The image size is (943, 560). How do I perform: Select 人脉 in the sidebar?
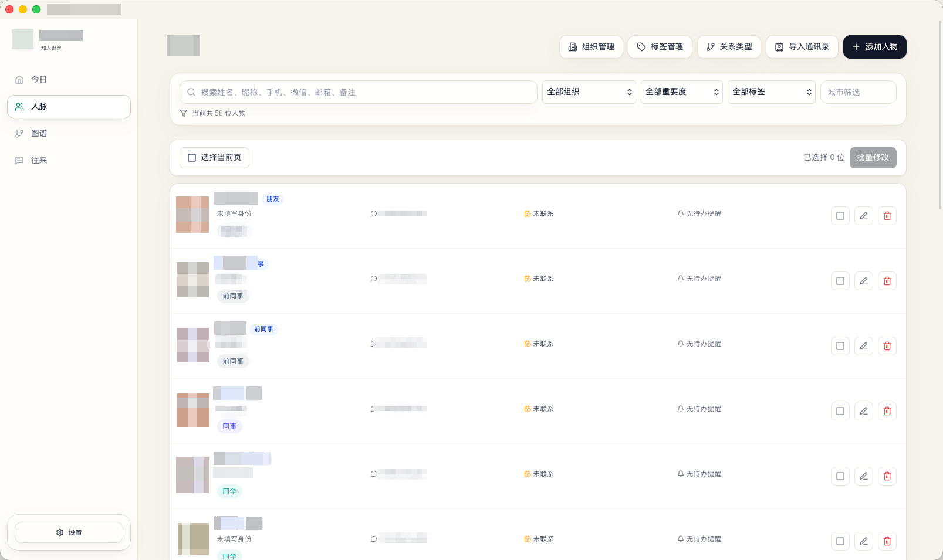click(69, 107)
